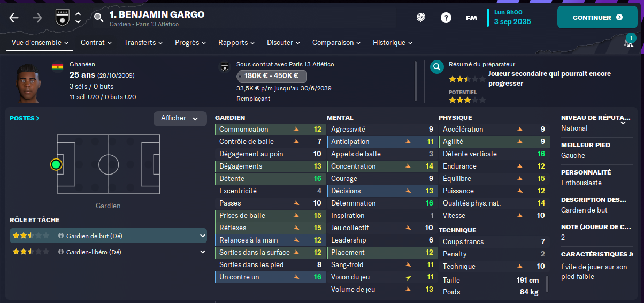Open the world football globe icon

[x=421, y=18]
